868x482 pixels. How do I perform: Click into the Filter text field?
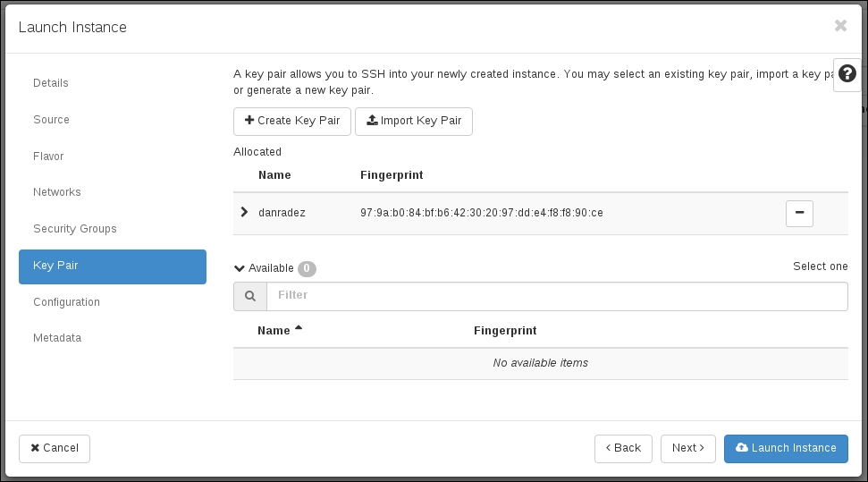click(x=556, y=296)
